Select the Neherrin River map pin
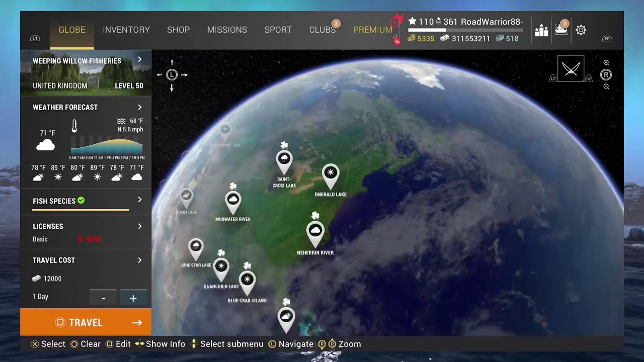 click(x=315, y=234)
